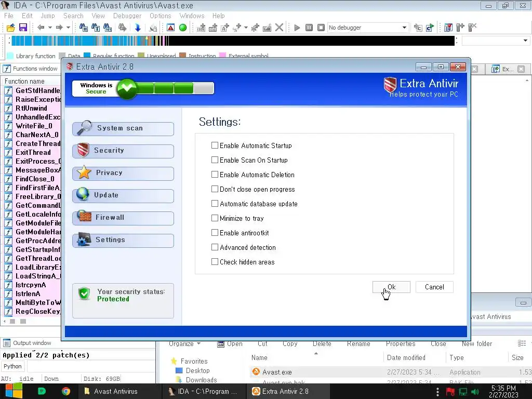The height and width of the screenshot is (399, 532).
Task: Click Python input field in Output window
Action: click(91, 366)
